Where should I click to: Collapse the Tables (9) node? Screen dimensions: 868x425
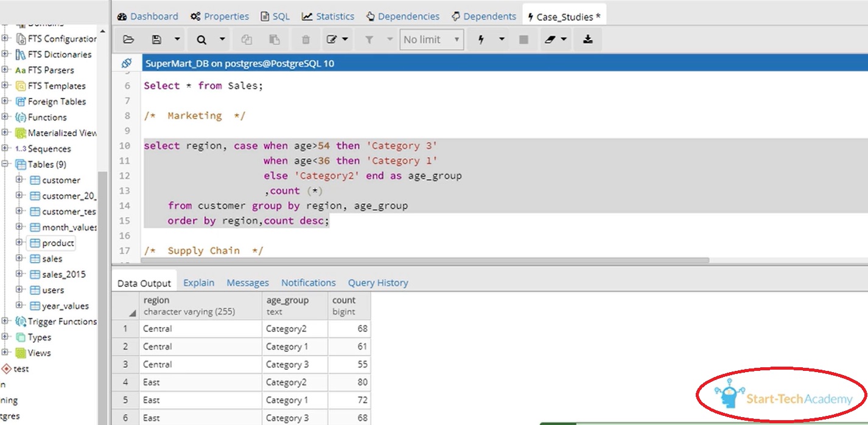tap(5, 164)
